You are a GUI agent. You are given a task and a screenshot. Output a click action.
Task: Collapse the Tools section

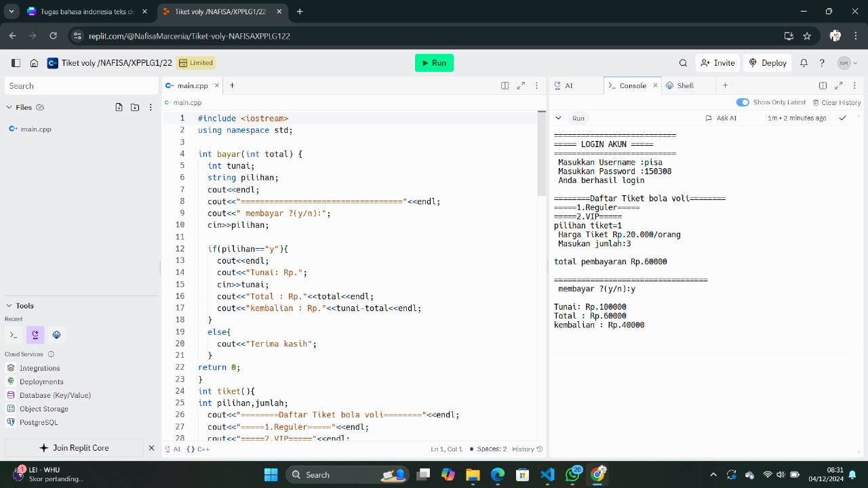8,306
